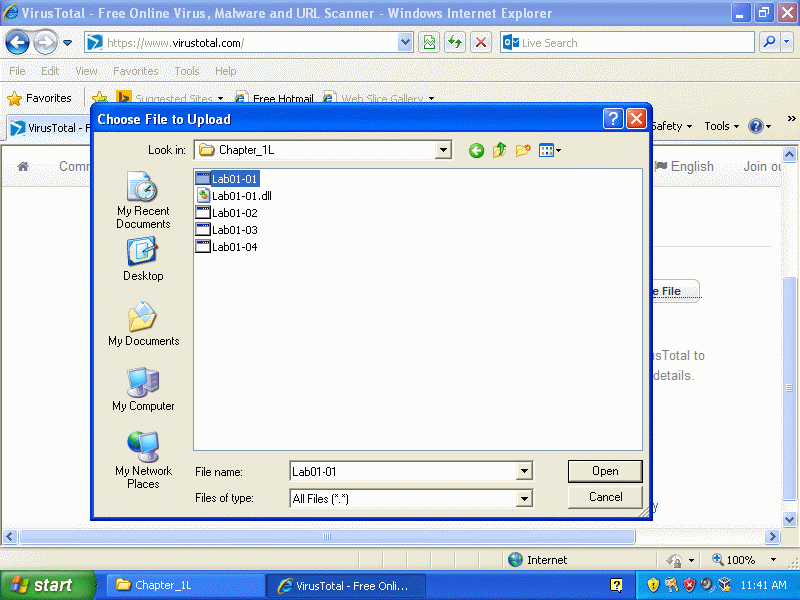Click the dialog Help question mark button
The height and width of the screenshot is (600, 800).
(613, 119)
